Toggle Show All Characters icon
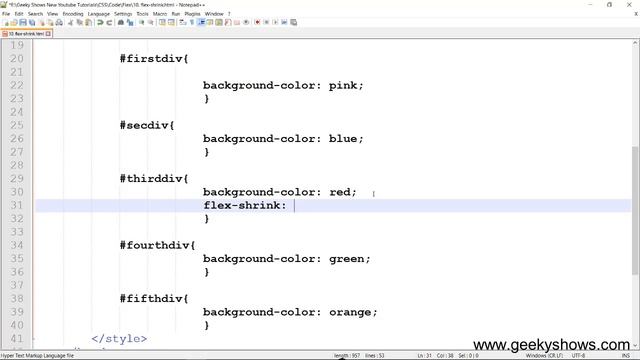 point(192,22)
